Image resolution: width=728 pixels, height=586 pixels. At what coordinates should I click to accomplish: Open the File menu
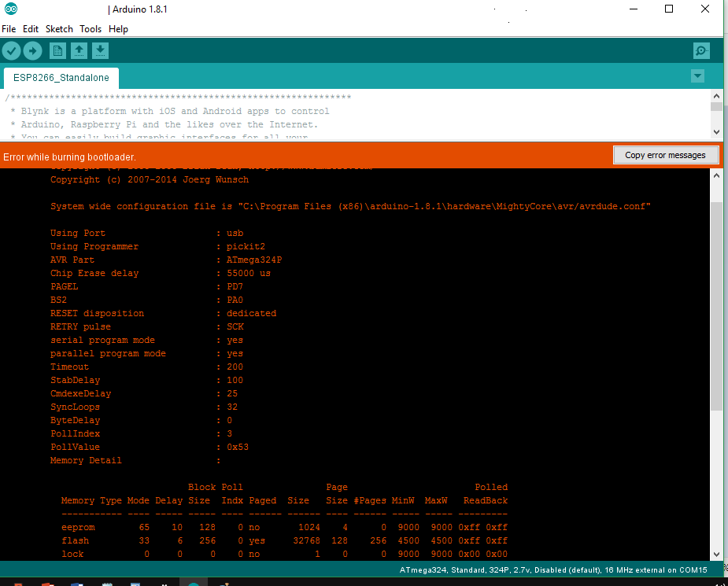point(9,29)
